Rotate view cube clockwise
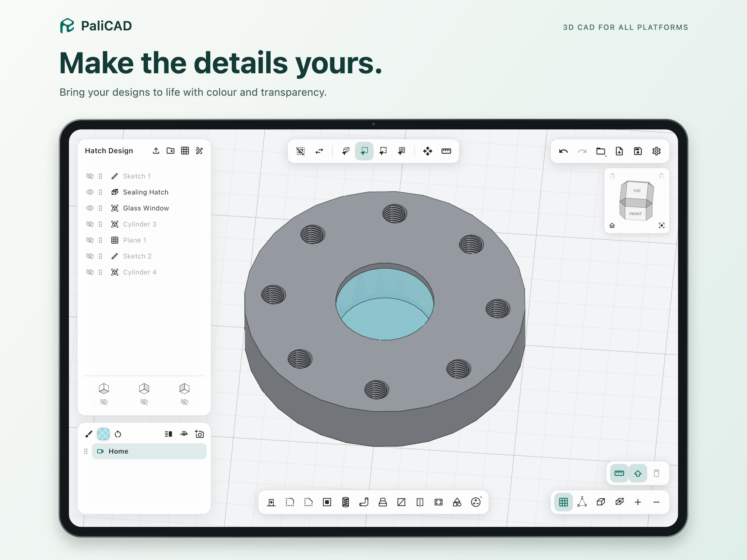Viewport: 747px width, 560px height. coord(661,176)
